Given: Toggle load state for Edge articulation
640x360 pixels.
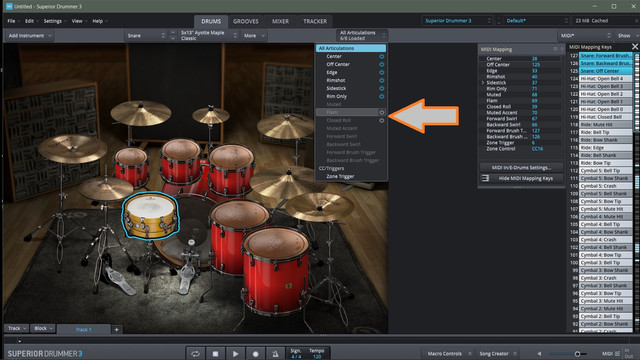Looking at the screenshot, I should click(382, 72).
